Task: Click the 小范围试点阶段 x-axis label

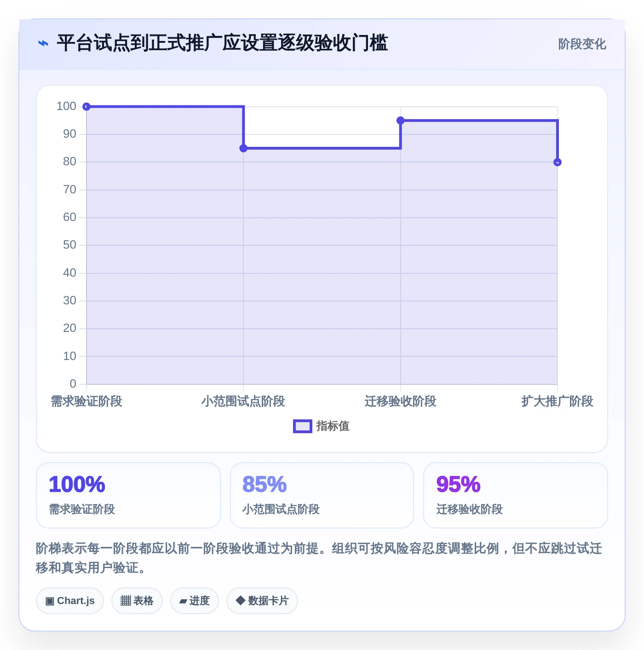Action: tap(243, 401)
